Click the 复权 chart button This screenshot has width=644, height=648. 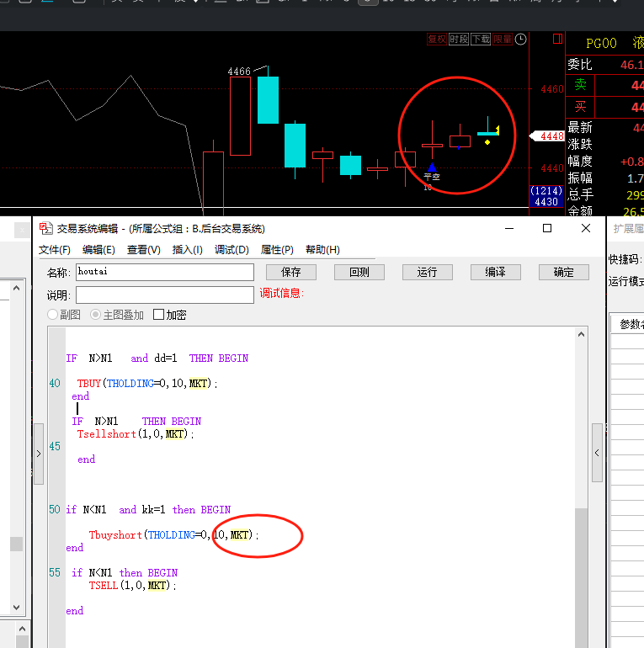(x=436, y=40)
